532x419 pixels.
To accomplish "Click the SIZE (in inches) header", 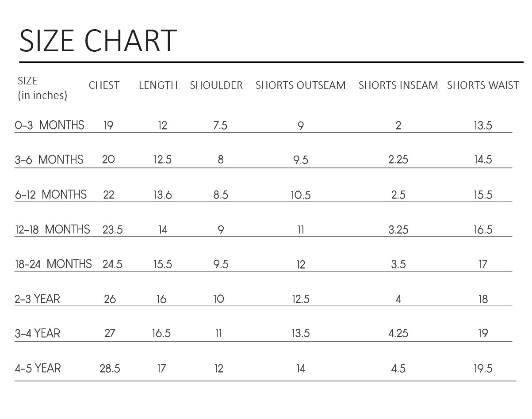I will coord(42,88).
